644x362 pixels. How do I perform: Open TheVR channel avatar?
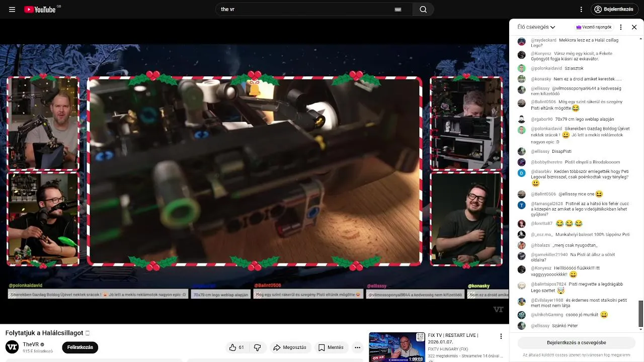12,347
